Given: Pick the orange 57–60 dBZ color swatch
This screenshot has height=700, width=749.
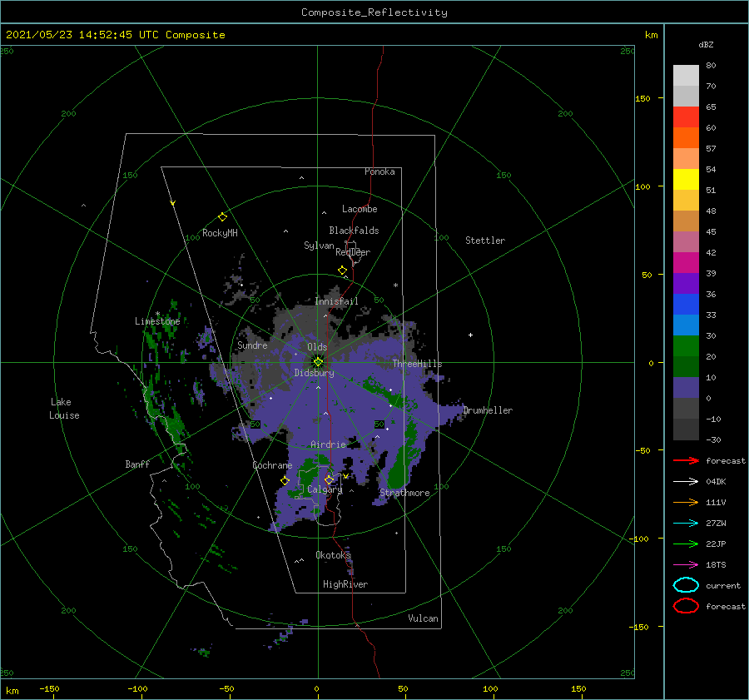Looking at the screenshot, I should point(686,138).
